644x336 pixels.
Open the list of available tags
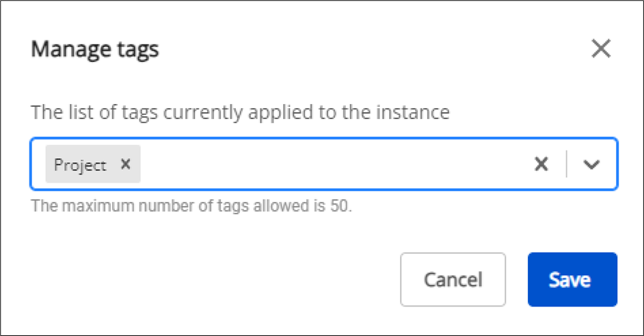591,164
